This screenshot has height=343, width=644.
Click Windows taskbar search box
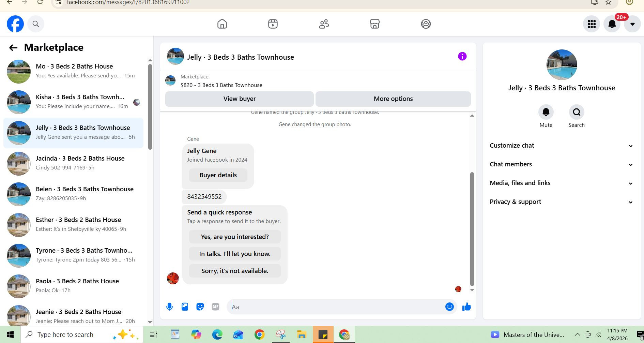[x=82, y=334]
